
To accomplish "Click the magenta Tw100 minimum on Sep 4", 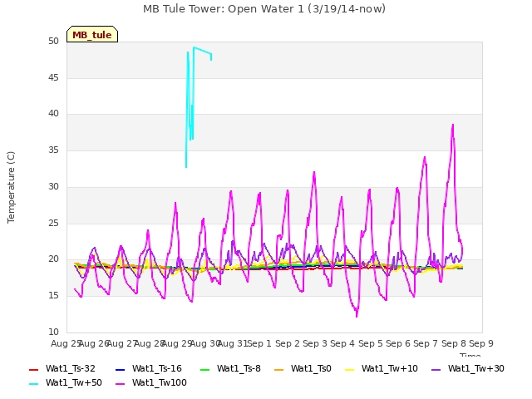I will coord(357,316).
